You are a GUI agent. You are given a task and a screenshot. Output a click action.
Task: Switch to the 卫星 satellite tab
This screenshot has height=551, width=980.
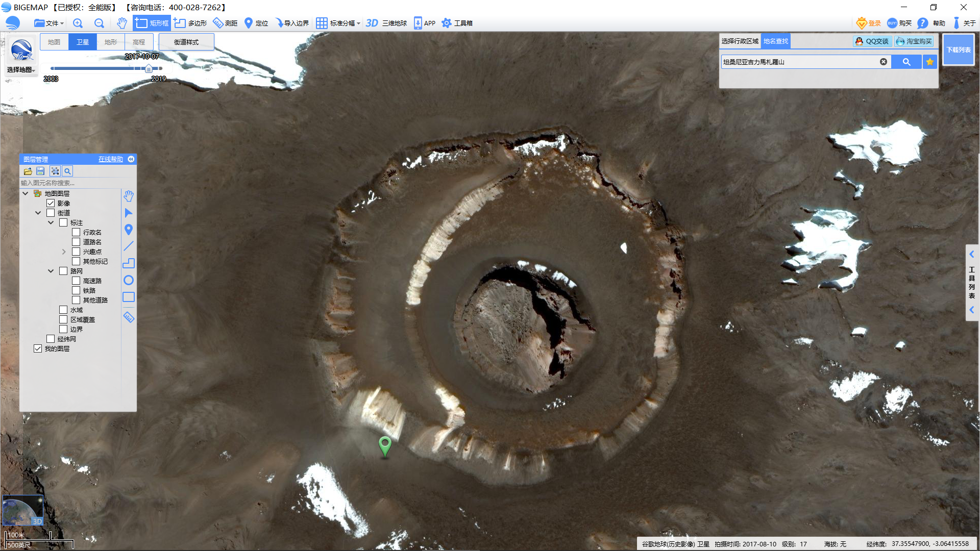click(x=83, y=42)
